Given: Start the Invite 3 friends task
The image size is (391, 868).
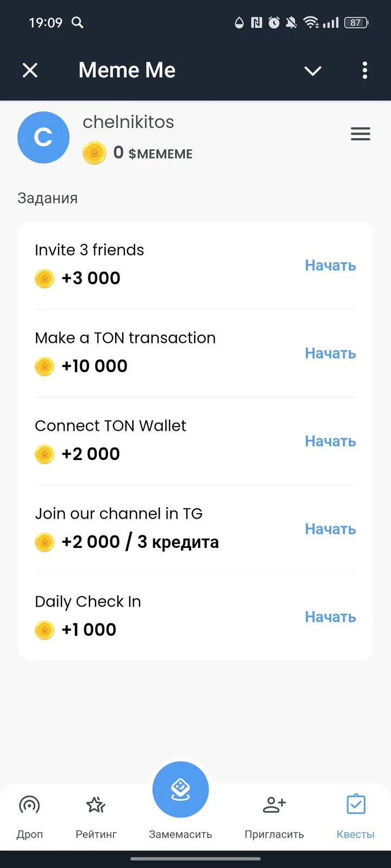Looking at the screenshot, I should pyautogui.click(x=330, y=265).
